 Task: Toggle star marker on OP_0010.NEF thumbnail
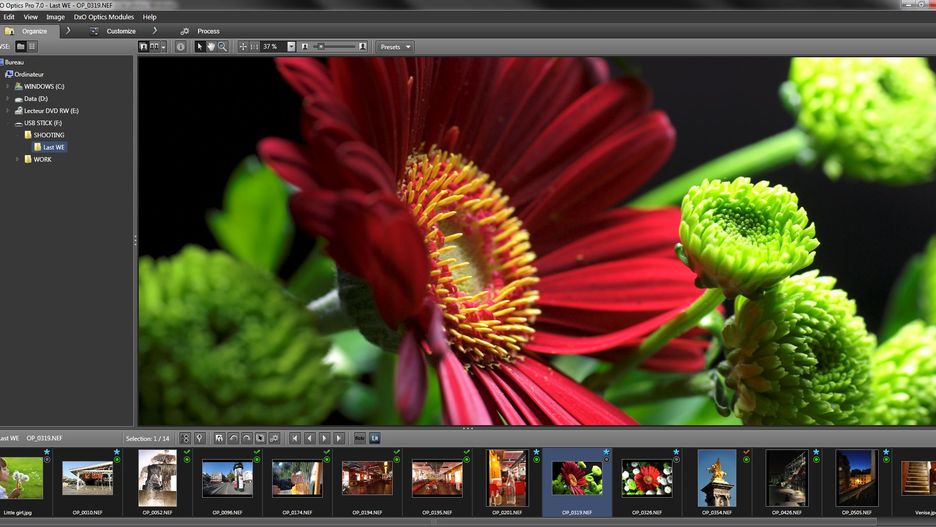116,452
